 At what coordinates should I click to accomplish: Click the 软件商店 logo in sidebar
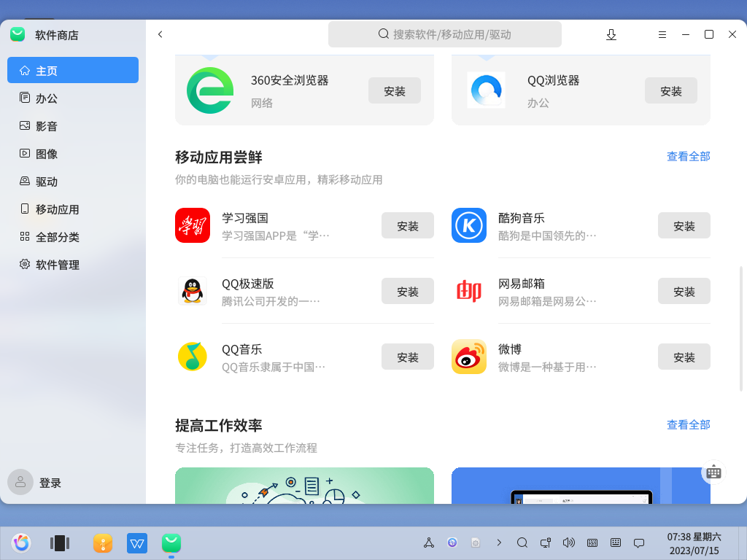pos(18,34)
